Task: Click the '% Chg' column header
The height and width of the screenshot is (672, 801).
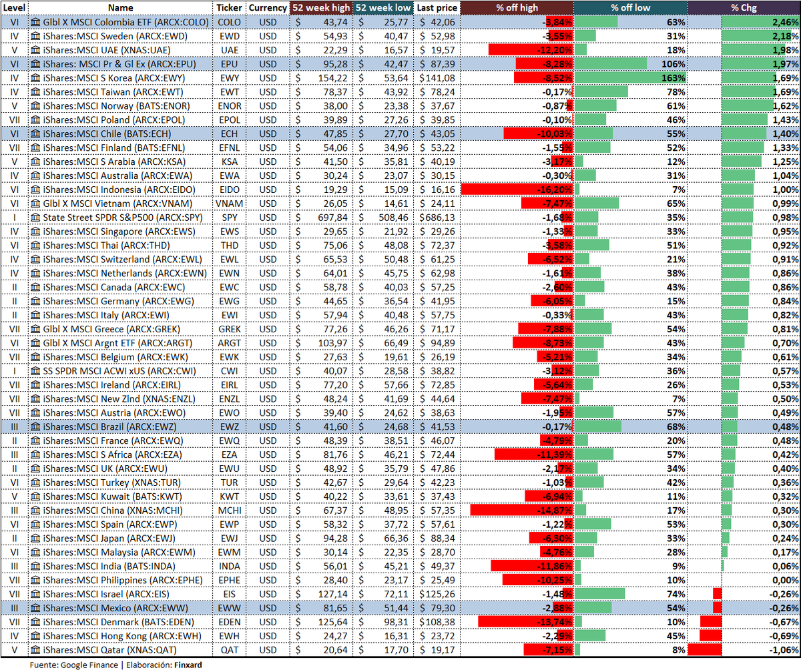Action: click(x=744, y=7)
